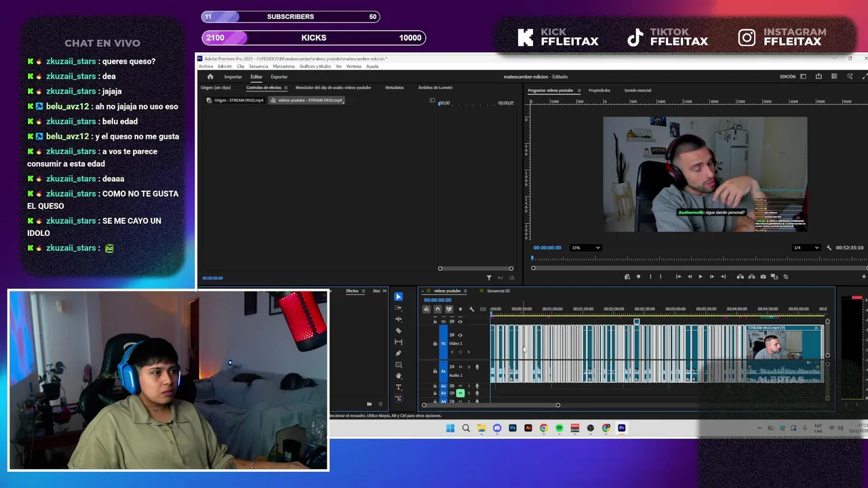Viewport: 868px width, 488px height.
Task: Open Ventana menu
Action: (x=353, y=66)
